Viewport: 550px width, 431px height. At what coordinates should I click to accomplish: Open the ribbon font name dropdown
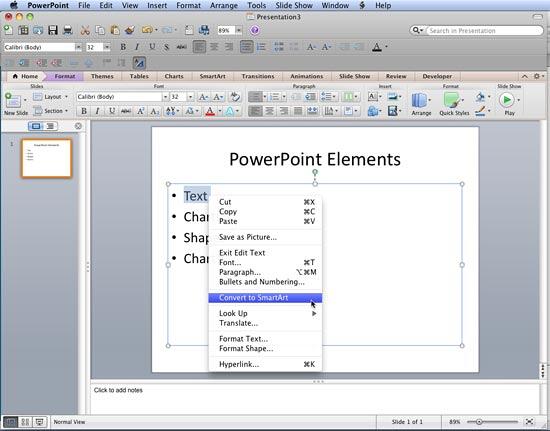tap(165, 97)
